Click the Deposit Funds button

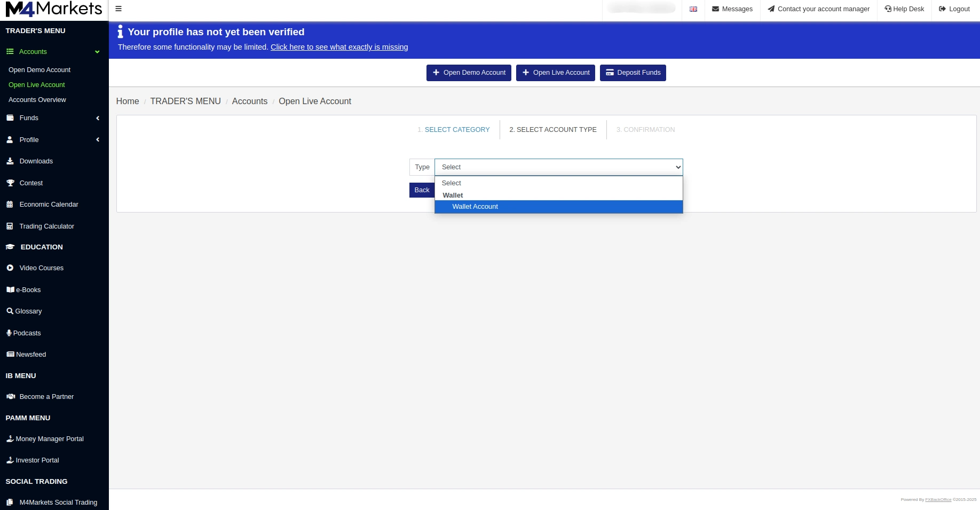[633, 73]
